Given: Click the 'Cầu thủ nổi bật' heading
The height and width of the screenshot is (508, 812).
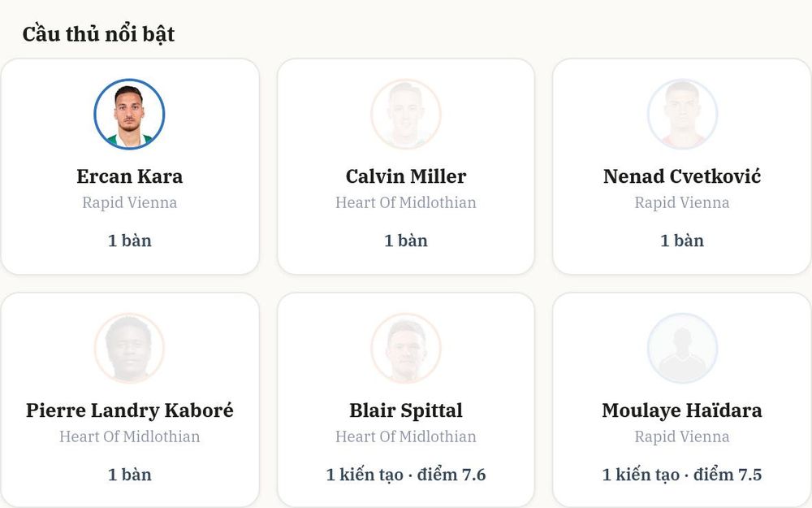Looking at the screenshot, I should pyautogui.click(x=98, y=34).
